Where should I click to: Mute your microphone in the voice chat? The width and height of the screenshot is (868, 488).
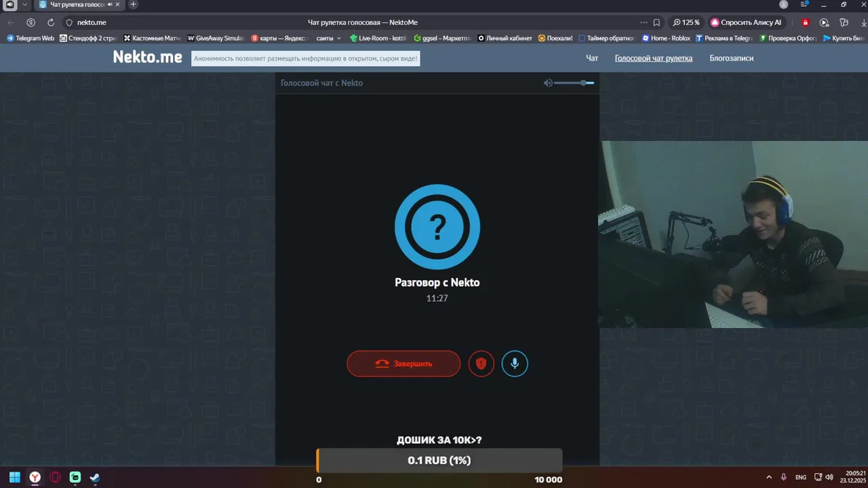point(515,363)
